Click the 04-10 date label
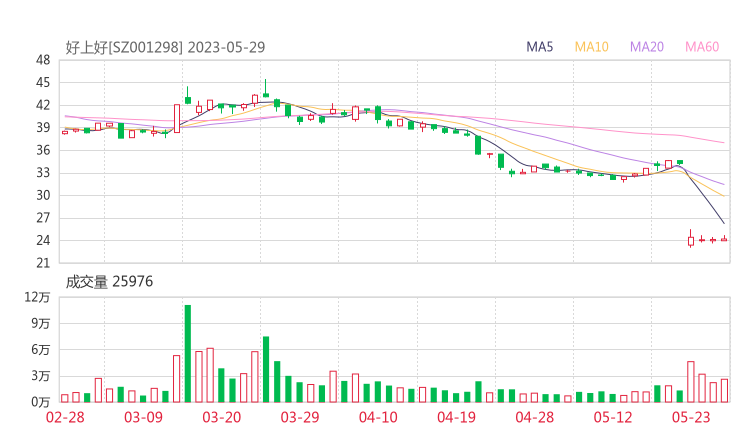This screenshot has width=740, height=440. click(378, 417)
